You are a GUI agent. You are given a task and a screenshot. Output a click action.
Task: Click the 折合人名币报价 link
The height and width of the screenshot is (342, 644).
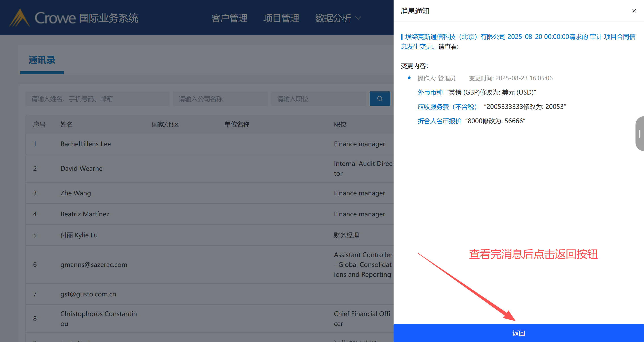click(x=439, y=121)
